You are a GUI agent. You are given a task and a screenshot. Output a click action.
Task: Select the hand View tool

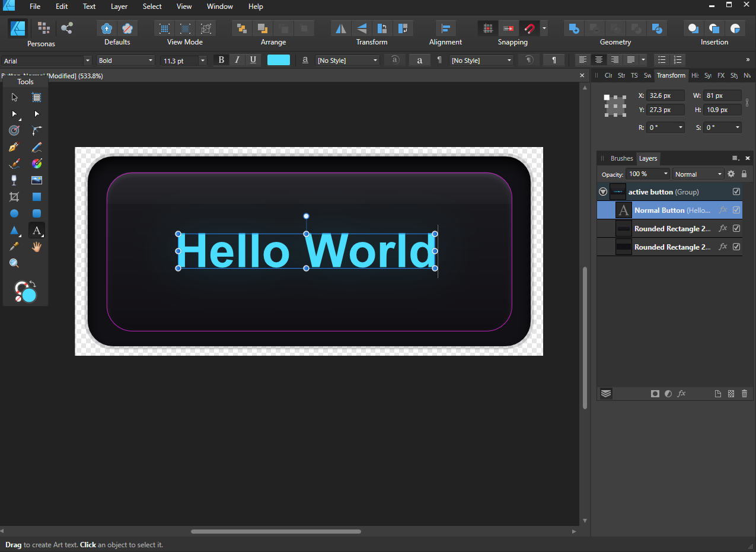point(37,247)
